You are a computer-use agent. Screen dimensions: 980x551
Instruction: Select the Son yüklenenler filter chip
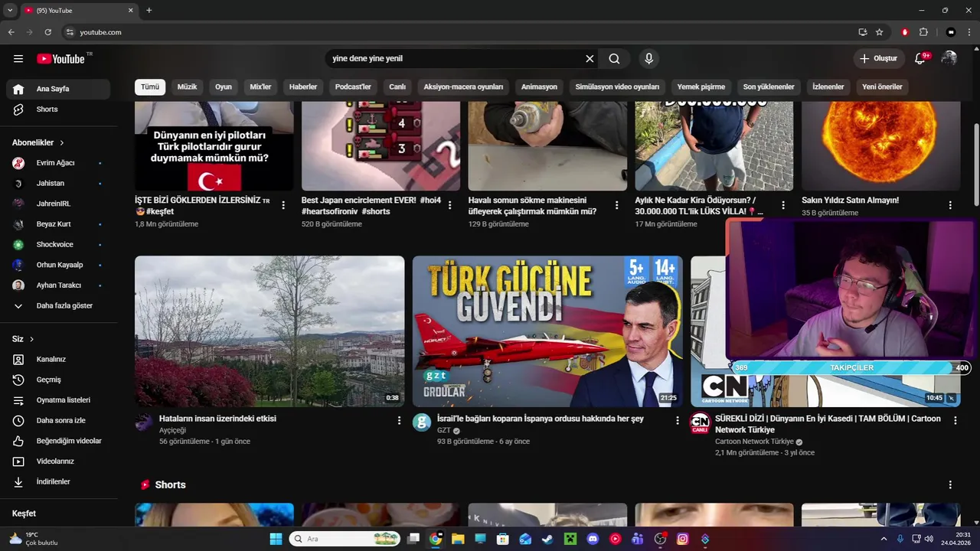tap(769, 86)
